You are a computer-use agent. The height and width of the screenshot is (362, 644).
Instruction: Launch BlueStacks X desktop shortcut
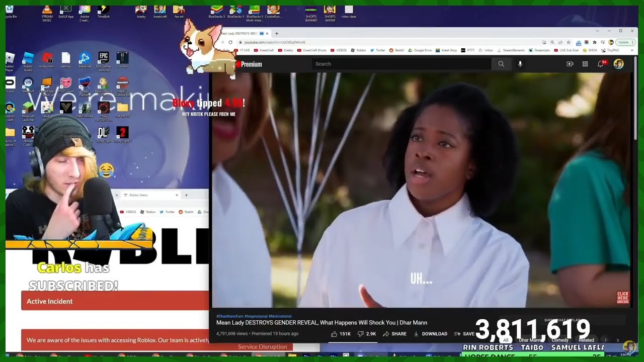(235, 12)
